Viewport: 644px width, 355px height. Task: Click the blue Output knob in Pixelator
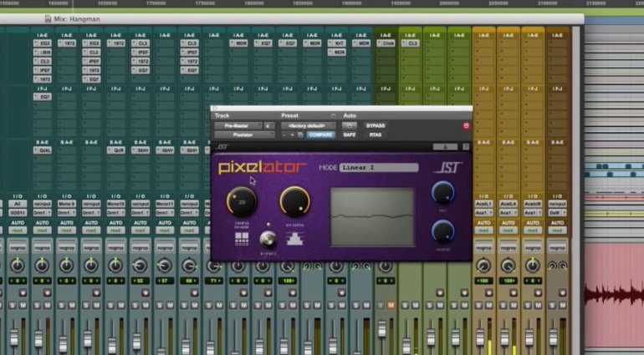point(443,231)
